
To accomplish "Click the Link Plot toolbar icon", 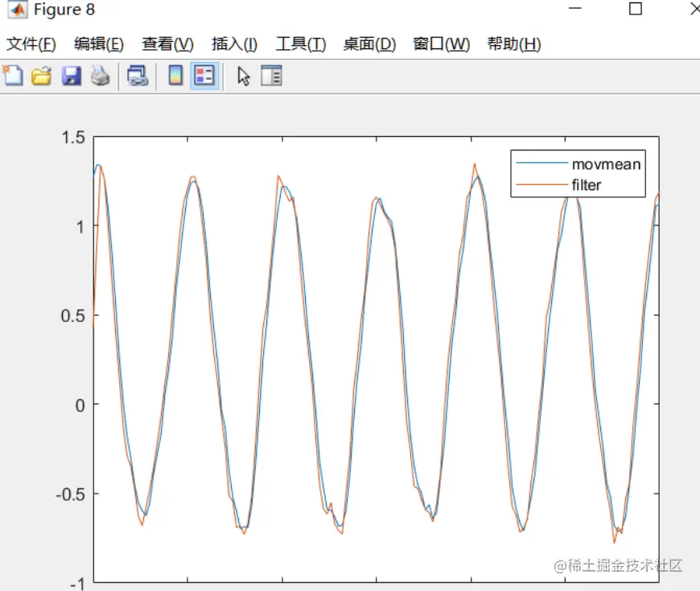I will coord(138,76).
